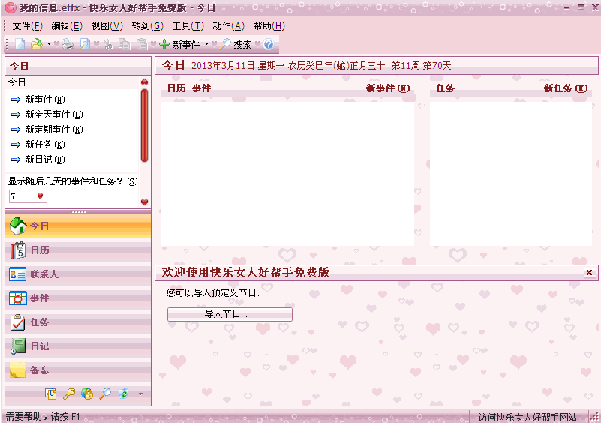Open 联系人 in the navigation pane
This screenshot has width=601, height=423.
42,273
